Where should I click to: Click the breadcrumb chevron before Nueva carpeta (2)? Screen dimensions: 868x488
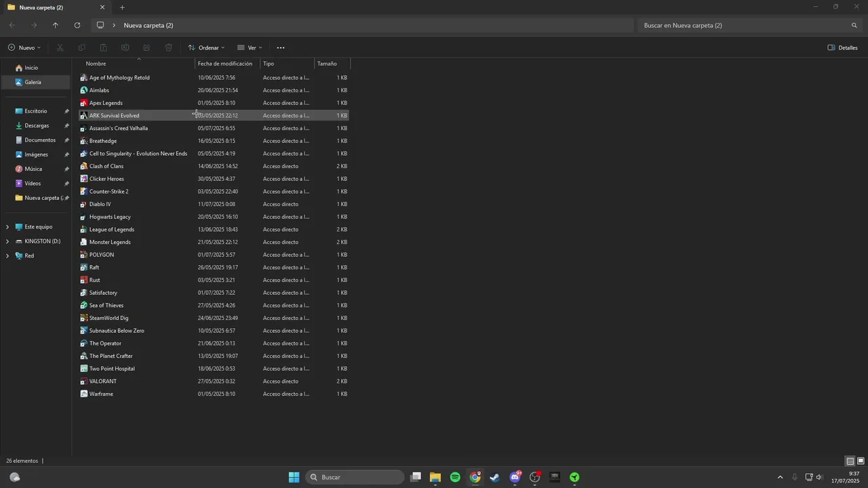pos(114,25)
